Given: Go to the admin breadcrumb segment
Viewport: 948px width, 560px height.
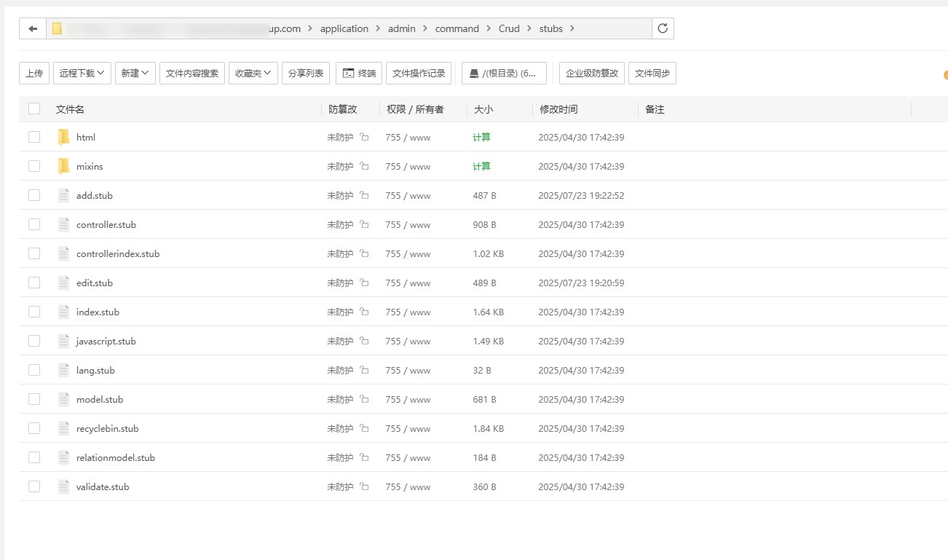Looking at the screenshot, I should tap(402, 28).
